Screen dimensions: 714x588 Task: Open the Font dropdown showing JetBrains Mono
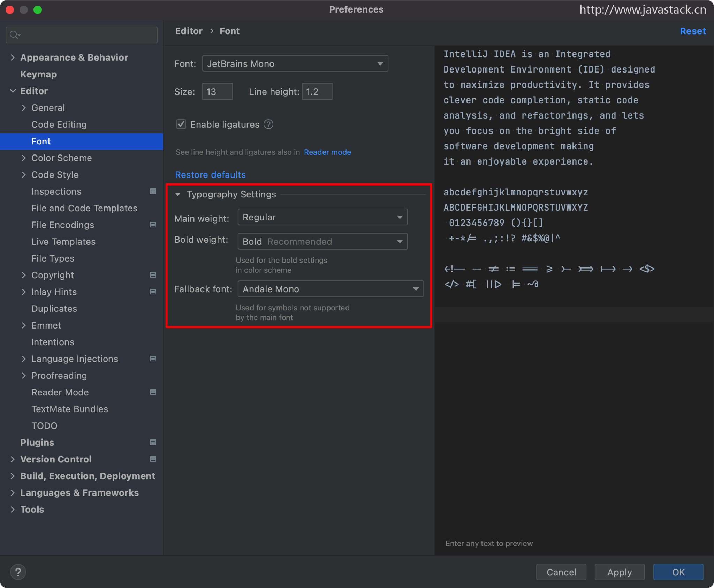click(295, 63)
